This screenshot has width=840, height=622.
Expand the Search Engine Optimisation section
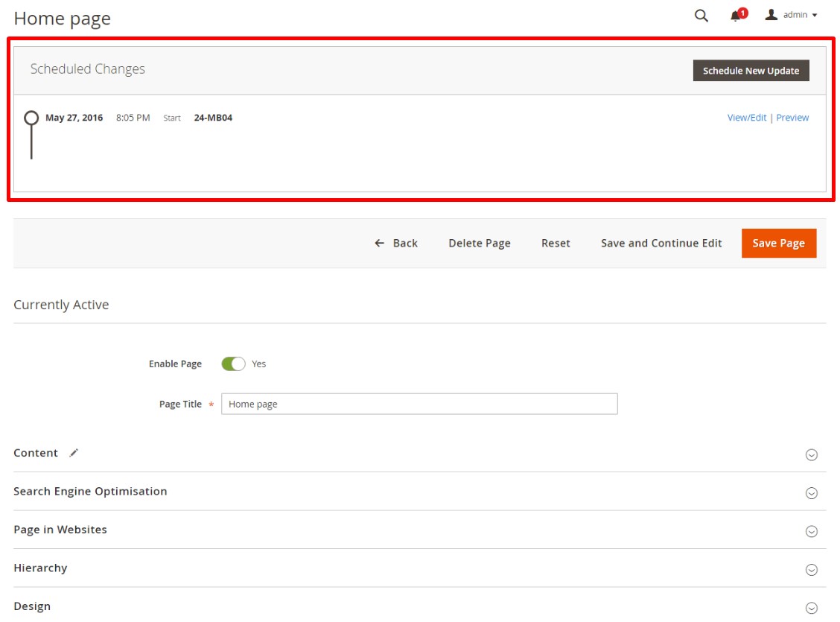click(812, 493)
